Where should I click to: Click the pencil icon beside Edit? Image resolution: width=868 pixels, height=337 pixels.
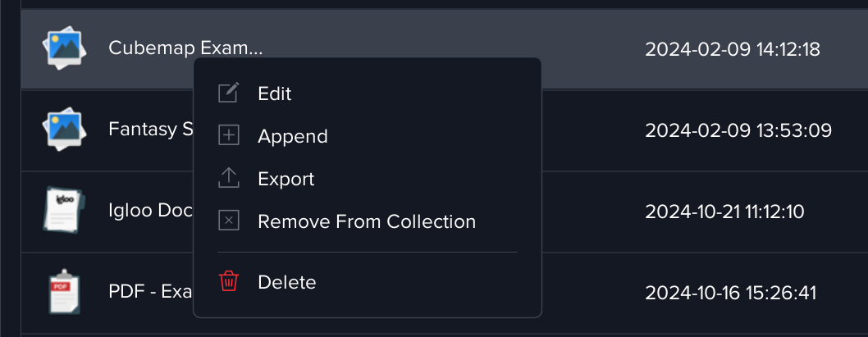click(x=229, y=93)
